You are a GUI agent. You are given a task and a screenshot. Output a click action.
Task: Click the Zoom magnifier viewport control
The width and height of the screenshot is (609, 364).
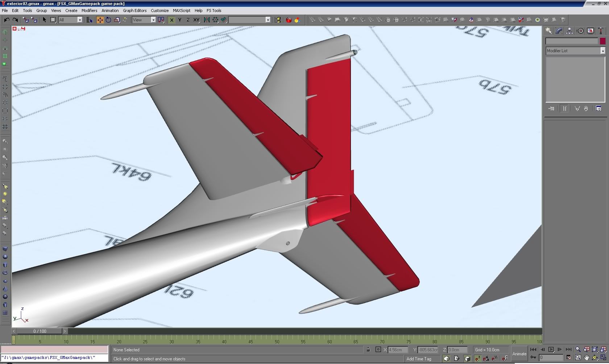tap(578, 349)
